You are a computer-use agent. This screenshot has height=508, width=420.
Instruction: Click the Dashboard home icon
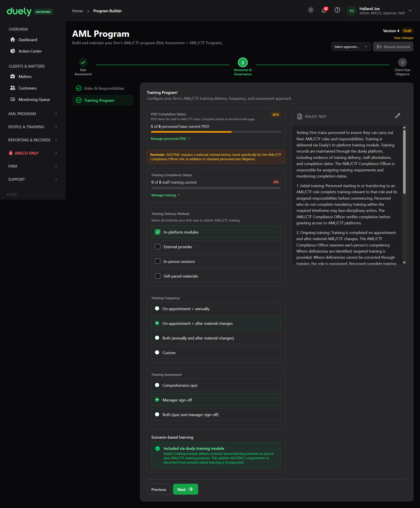pos(12,39)
